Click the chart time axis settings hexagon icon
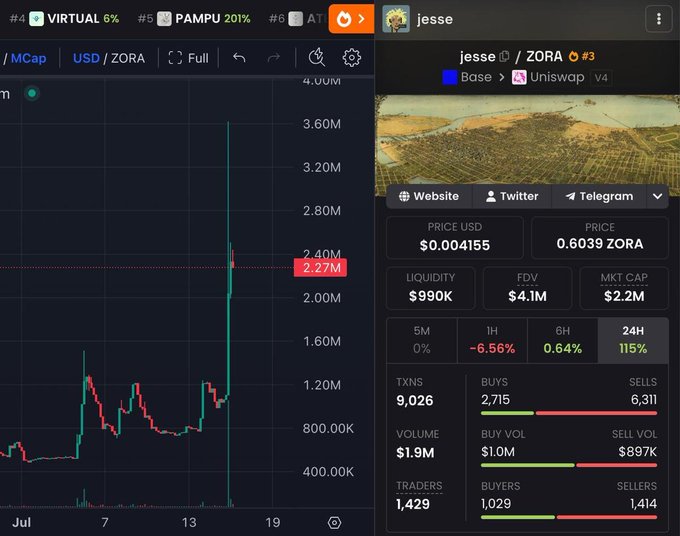This screenshot has width=680, height=536. (x=334, y=523)
